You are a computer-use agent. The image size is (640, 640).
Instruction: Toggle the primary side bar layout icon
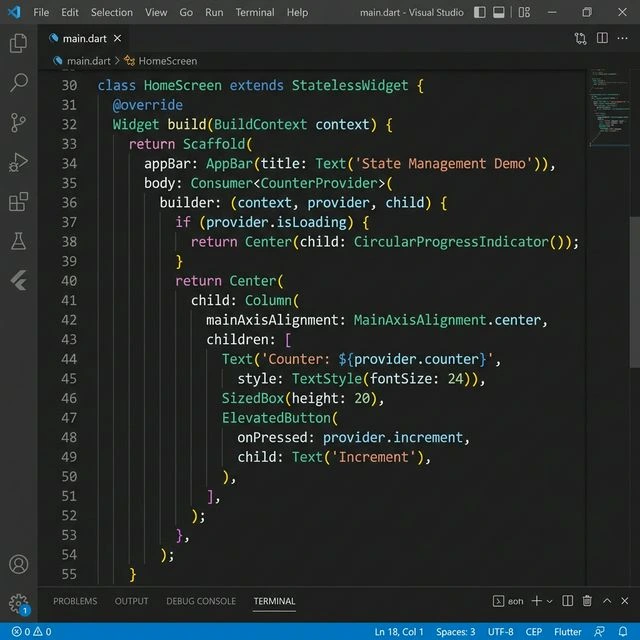480,12
